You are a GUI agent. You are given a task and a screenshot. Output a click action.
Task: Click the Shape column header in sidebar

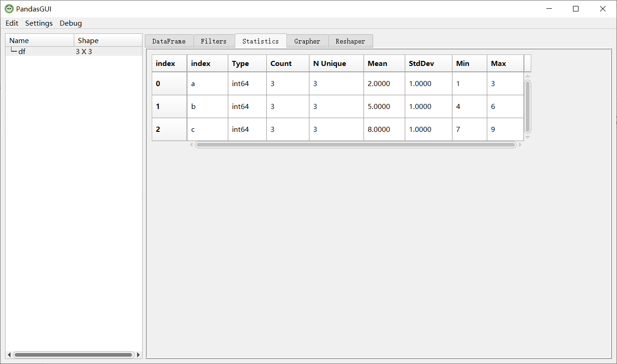pyautogui.click(x=108, y=40)
